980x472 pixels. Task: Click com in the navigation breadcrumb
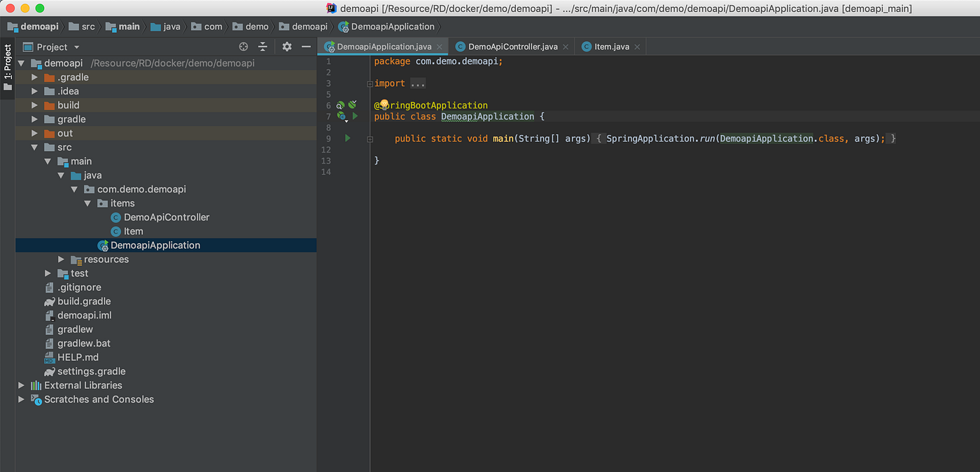click(x=207, y=27)
